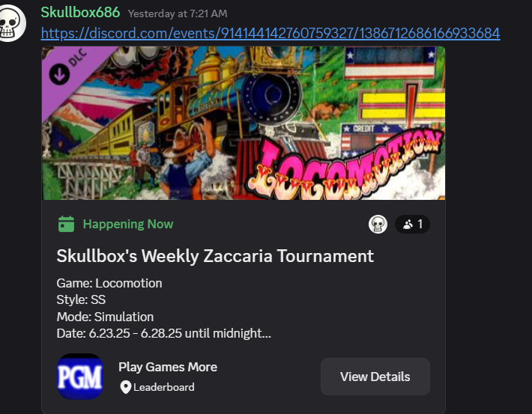The image size is (532, 414).
Task: Click the Locomotion event banner image
Action: 244,123
